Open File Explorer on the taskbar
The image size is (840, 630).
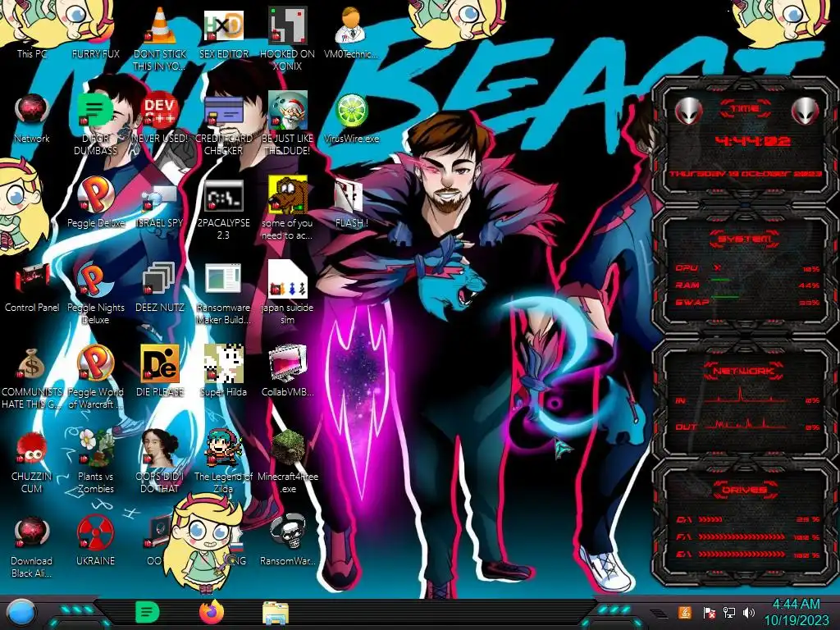click(276, 613)
